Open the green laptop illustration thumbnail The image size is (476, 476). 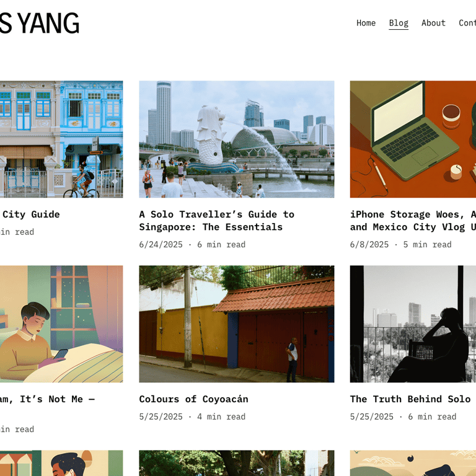point(413,139)
